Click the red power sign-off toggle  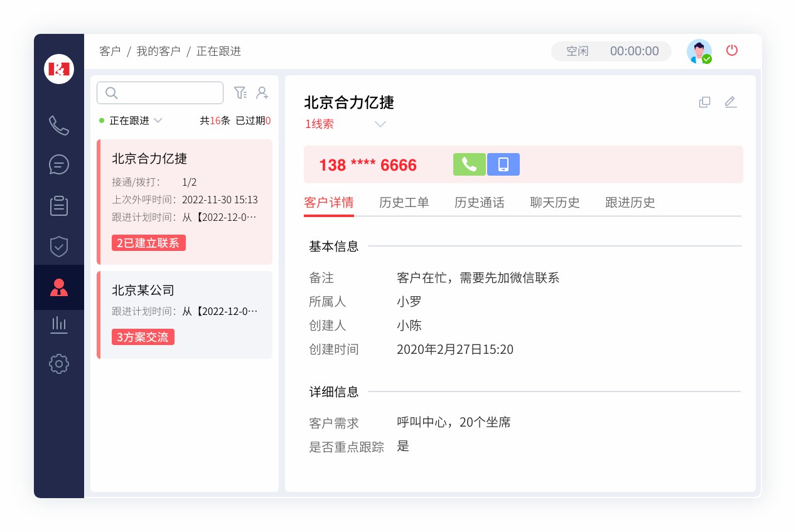[732, 50]
